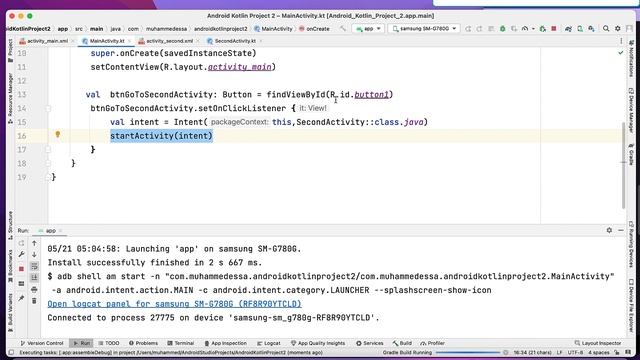
Task: Open the Version Control tool window
Action: point(42,343)
